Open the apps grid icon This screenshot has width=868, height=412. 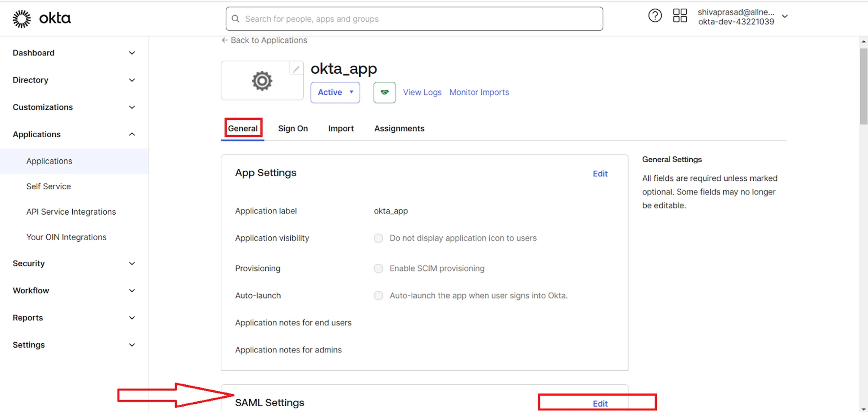tap(680, 16)
